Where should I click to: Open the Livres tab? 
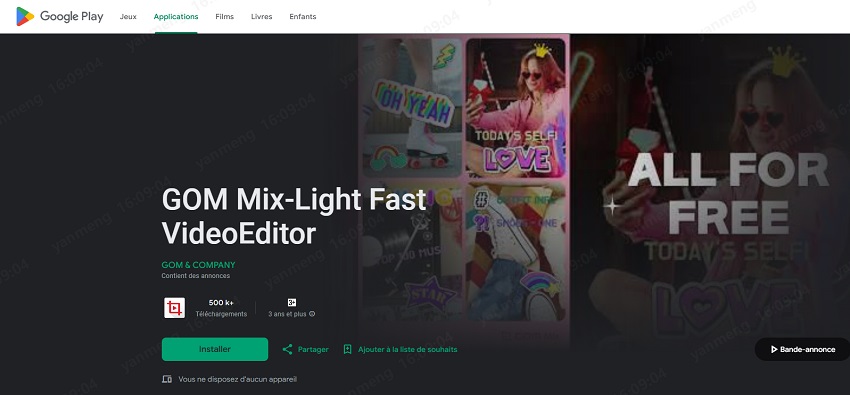pos(261,17)
